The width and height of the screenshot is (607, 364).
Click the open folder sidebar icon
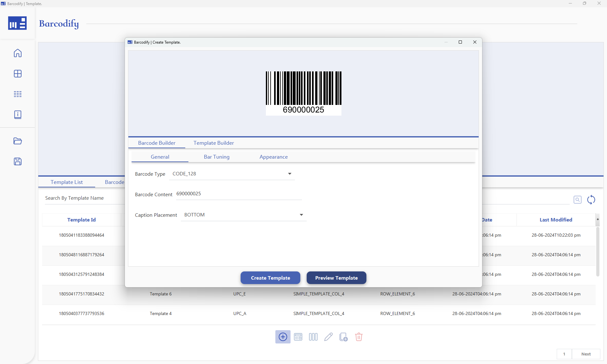click(18, 141)
